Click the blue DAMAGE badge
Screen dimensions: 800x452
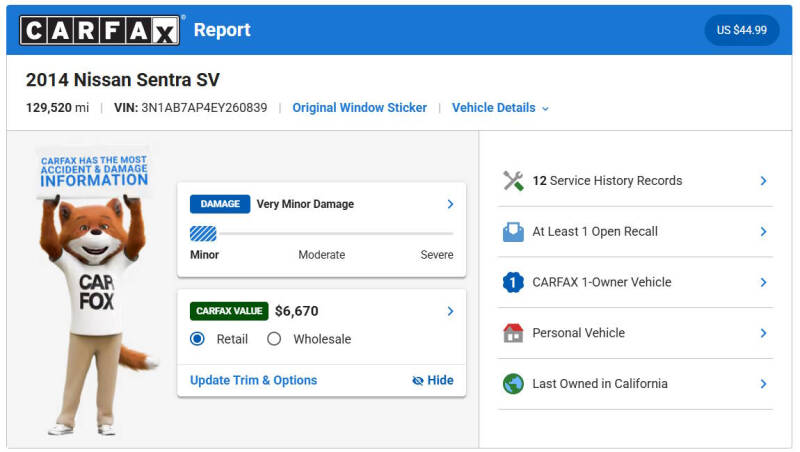click(220, 204)
